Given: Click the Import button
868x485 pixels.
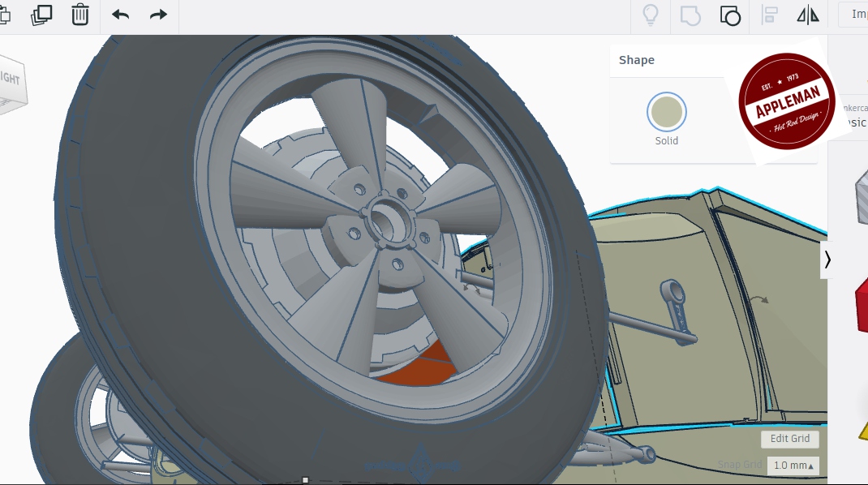Looking at the screenshot, I should click(857, 15).
